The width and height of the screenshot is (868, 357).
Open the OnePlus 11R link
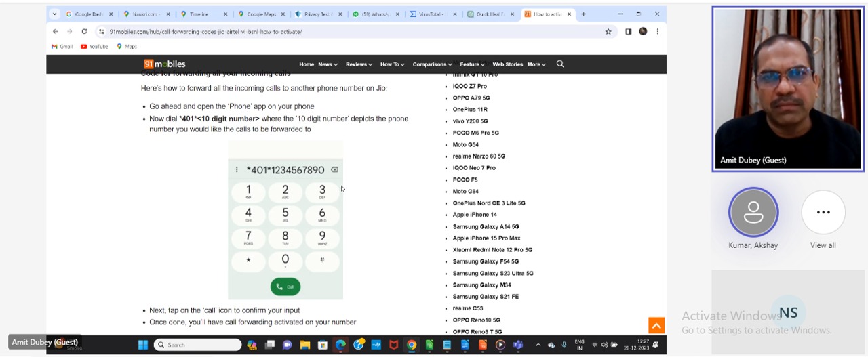[470, 109]
